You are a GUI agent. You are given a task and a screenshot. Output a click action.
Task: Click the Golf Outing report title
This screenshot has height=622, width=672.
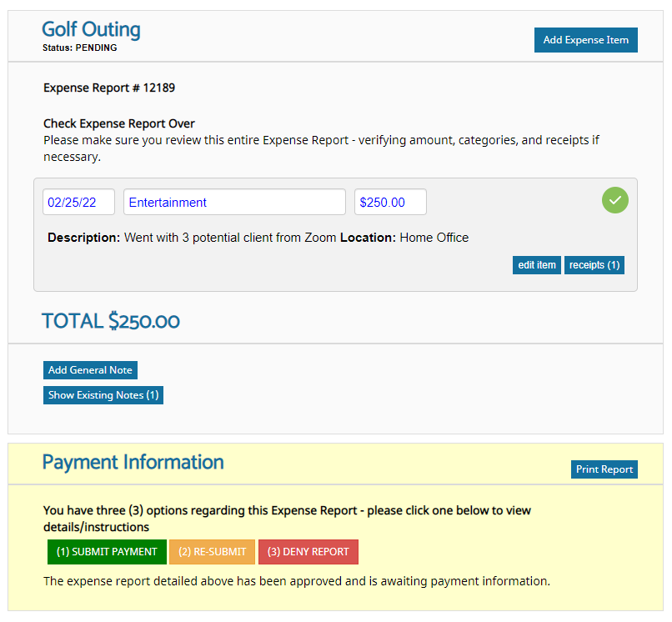tap(91, 29)
